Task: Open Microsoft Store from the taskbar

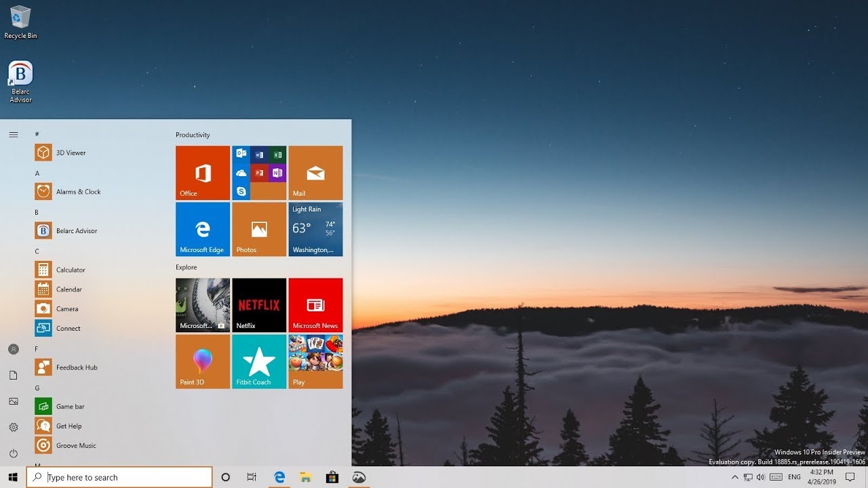Action: coord(332,477)
